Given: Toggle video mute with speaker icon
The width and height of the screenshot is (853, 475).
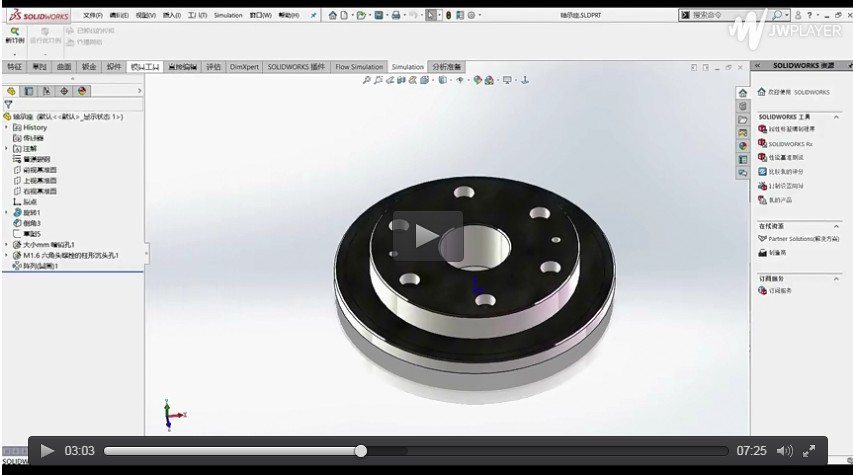Looking at the screenshot, I should pyautogui.click(x=784, y=451).
